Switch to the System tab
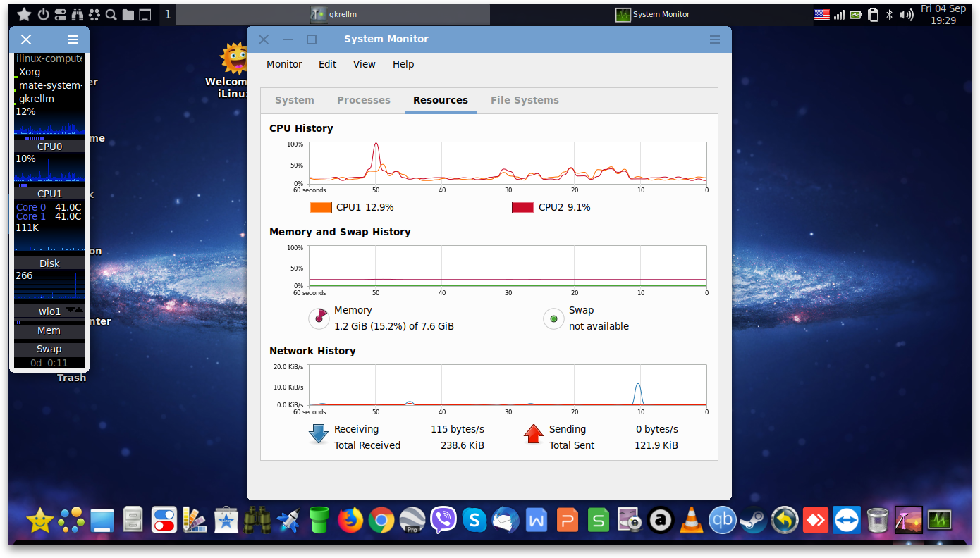This screenshot has height=558, width=980. pos(295,100)
